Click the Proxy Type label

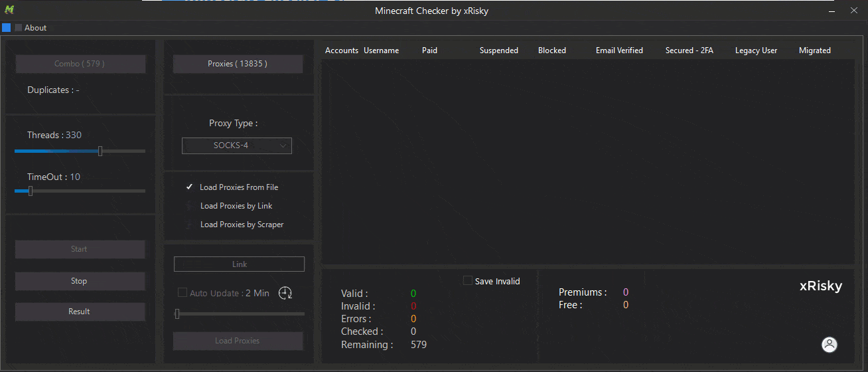click(x=234, y=123)
